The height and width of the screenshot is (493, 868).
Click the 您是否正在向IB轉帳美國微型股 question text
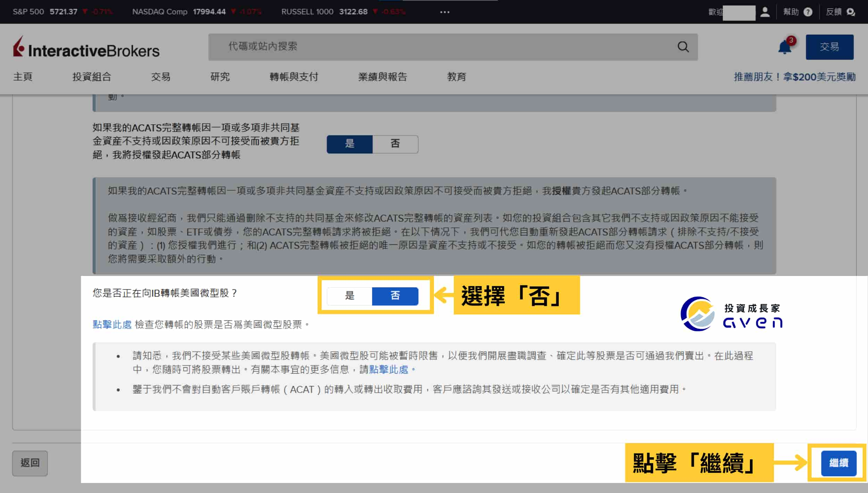pyautogui.click(x=165, y=293)
